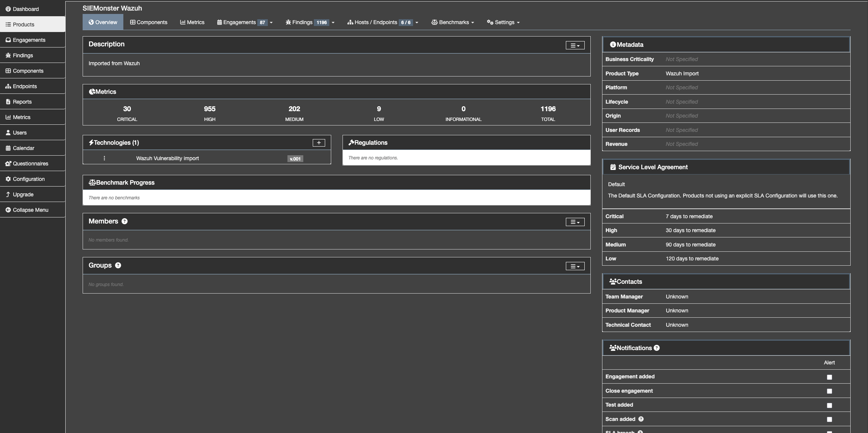Click the Collapse Menu arrow icon
Viewport: 868px width, 433px height.
(8, 210)
